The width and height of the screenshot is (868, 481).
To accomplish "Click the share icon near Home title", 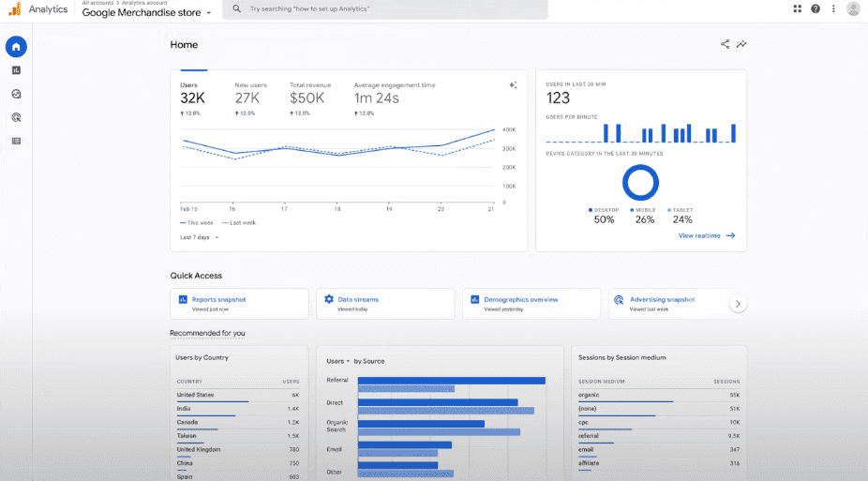I will 725,44.
